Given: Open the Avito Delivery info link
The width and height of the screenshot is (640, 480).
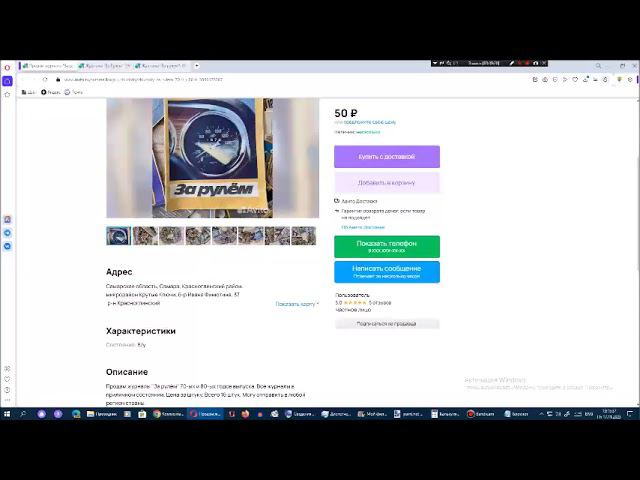Looking at the screenshot, I should [x=363, y=227].
